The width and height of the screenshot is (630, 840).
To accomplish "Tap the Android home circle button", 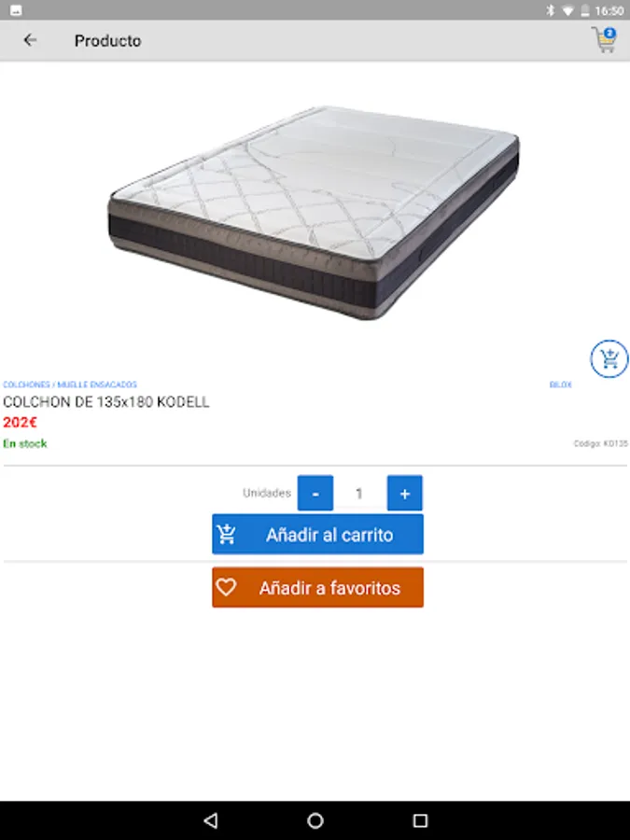I will (315, 820).
